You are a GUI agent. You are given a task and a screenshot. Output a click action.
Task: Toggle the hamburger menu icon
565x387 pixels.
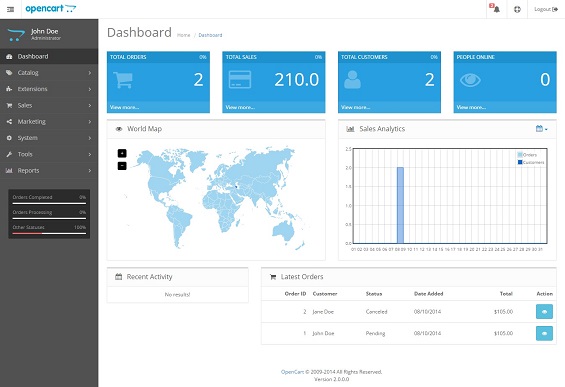click(x=10, y=9)
